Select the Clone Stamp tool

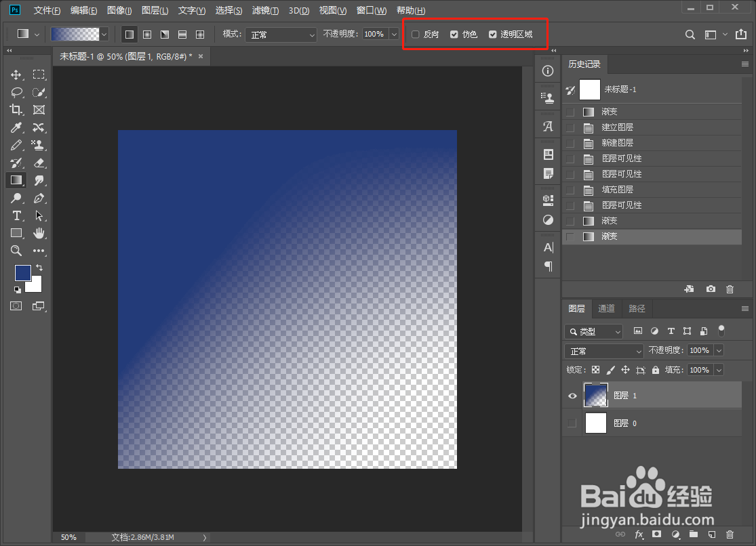coord(38,145)
